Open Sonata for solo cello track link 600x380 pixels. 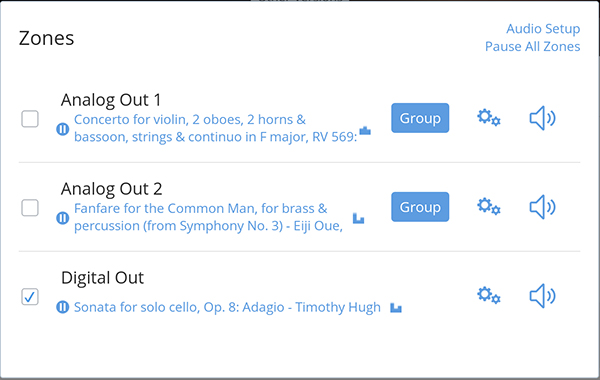click(x=227, y=307)
